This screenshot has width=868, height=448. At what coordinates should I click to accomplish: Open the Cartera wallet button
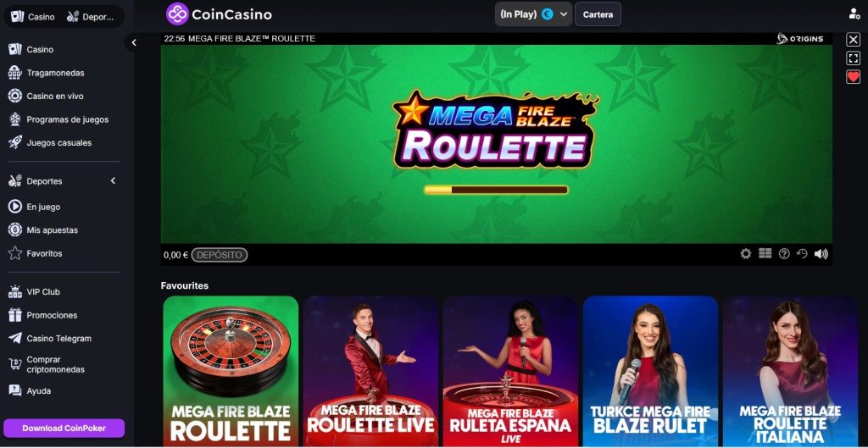(598, 14)
